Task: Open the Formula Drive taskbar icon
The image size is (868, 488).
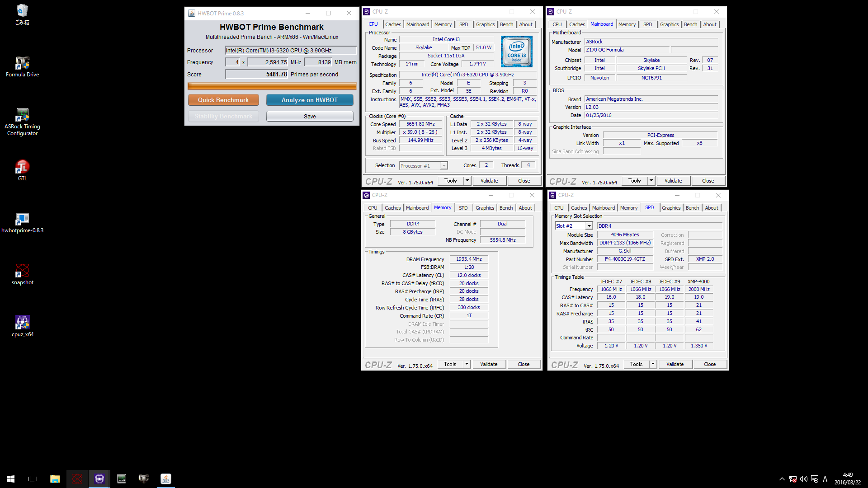Action: pyautogui.click(x=143, y=479)
